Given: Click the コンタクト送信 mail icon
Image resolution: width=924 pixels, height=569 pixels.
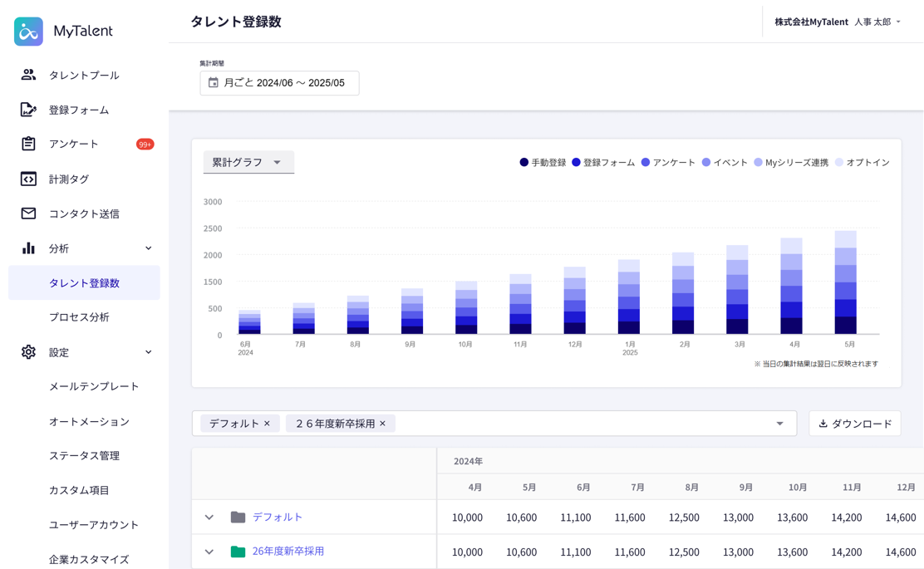Looking at the screenshot, I should [x=28, y=213].
